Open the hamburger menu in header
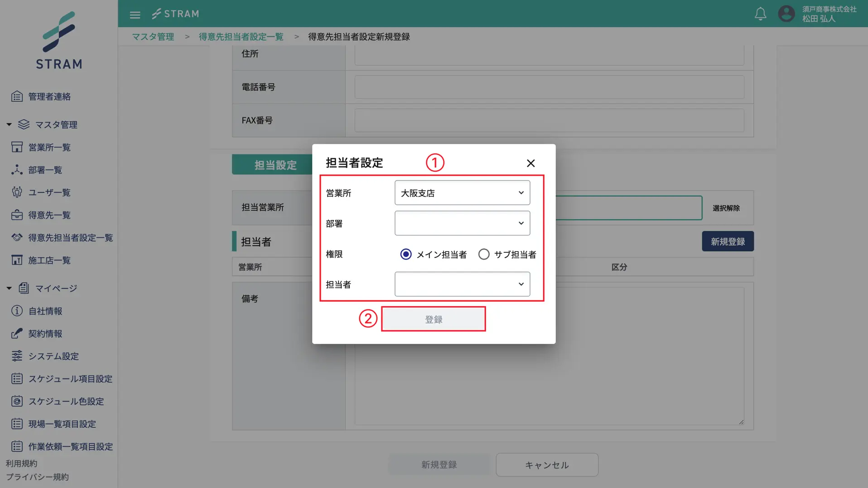Image resolution: width=868 pixels, height=488 pixels. click(x=135, y=14)
